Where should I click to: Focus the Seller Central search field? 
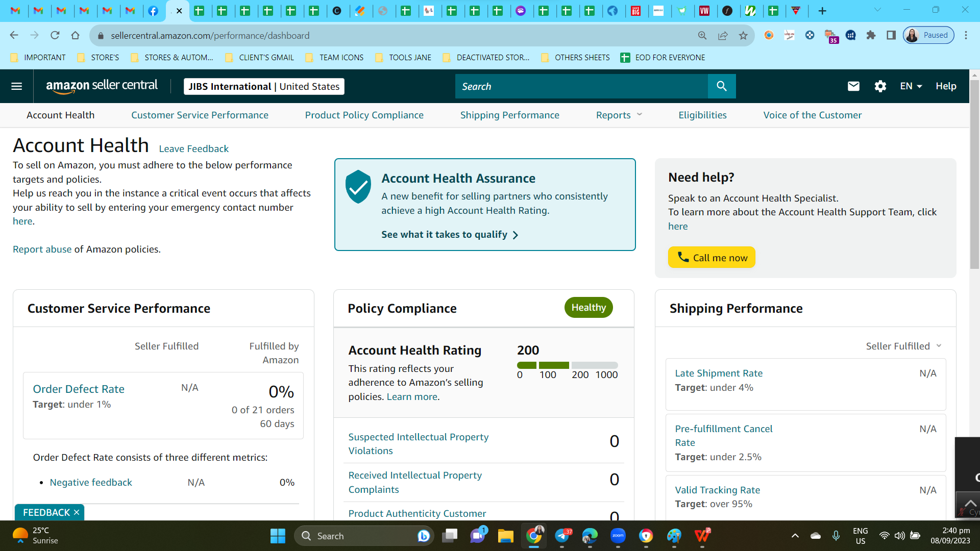pyautogui.click(x=581, y=86)
